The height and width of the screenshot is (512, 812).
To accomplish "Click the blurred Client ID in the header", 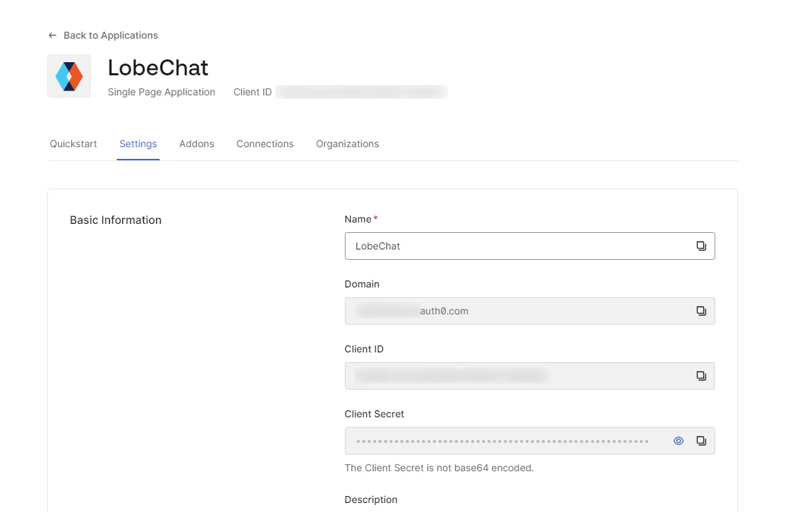I will 361,91.
